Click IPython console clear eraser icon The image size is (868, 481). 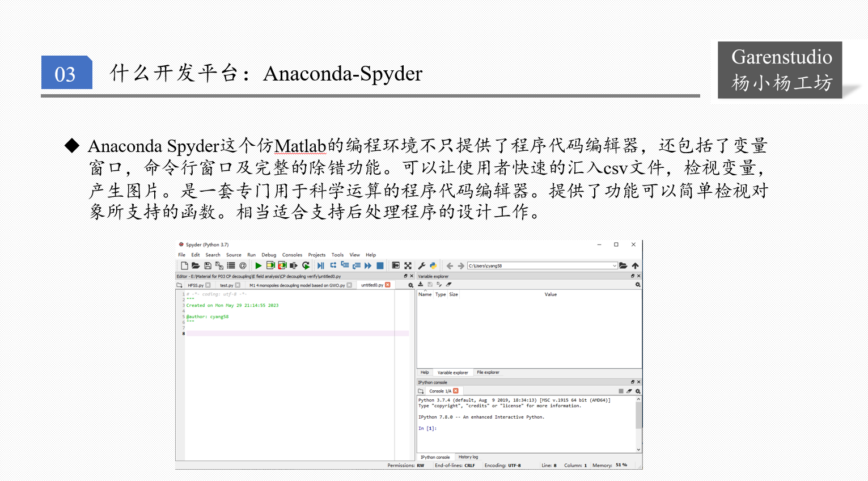pyautogui.click(x=629, y=391)
